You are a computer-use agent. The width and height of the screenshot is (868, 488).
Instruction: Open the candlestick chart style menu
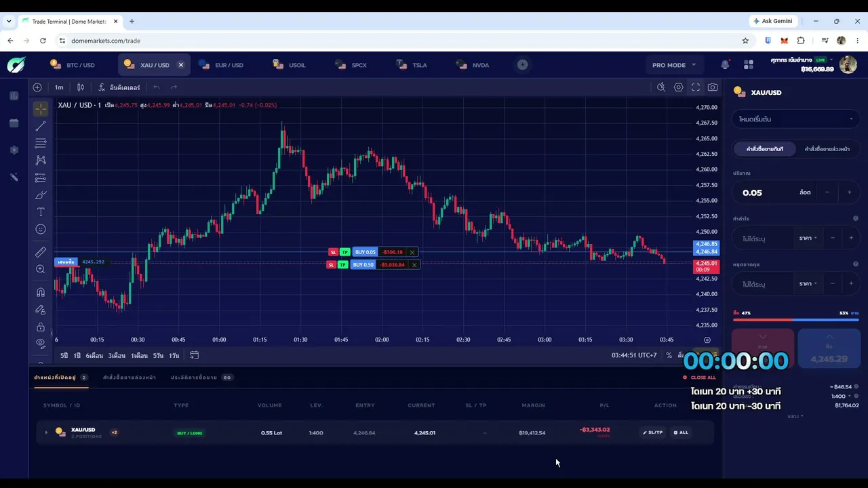(x=81, y=87)
